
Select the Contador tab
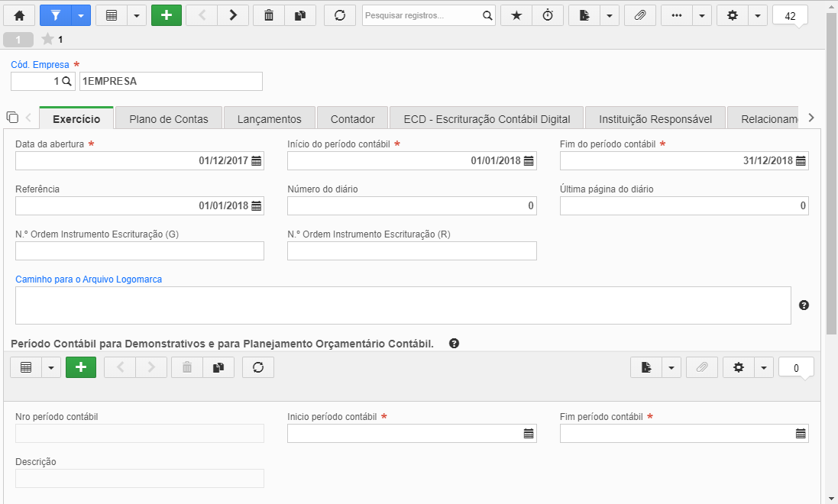(x=353, y=118)
